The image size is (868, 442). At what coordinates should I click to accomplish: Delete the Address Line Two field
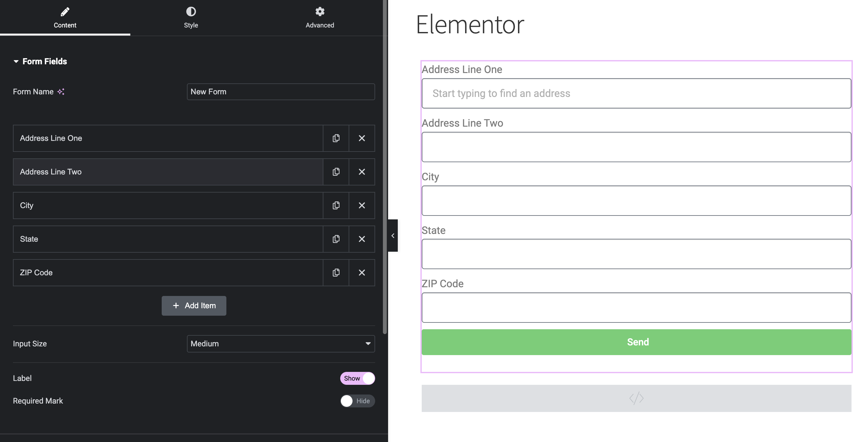pos(362,172)
